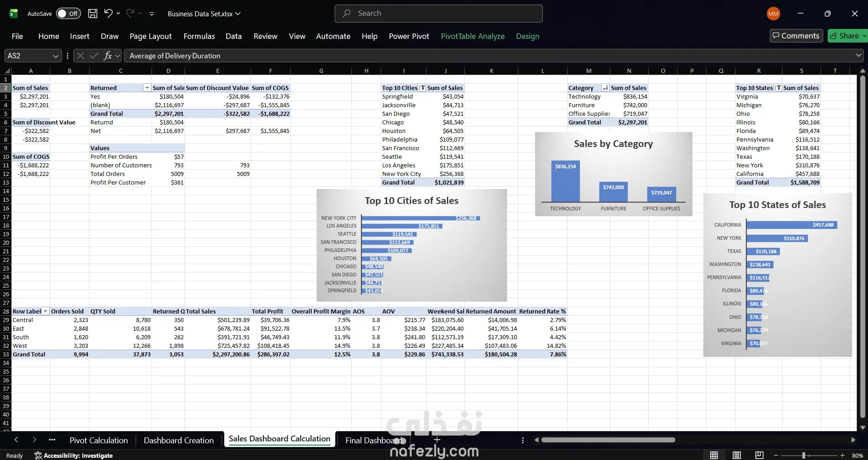Screen dimensions: 868x460
Task: Switch to Page Layout view in the status bar
Action: tap(737, 455)
